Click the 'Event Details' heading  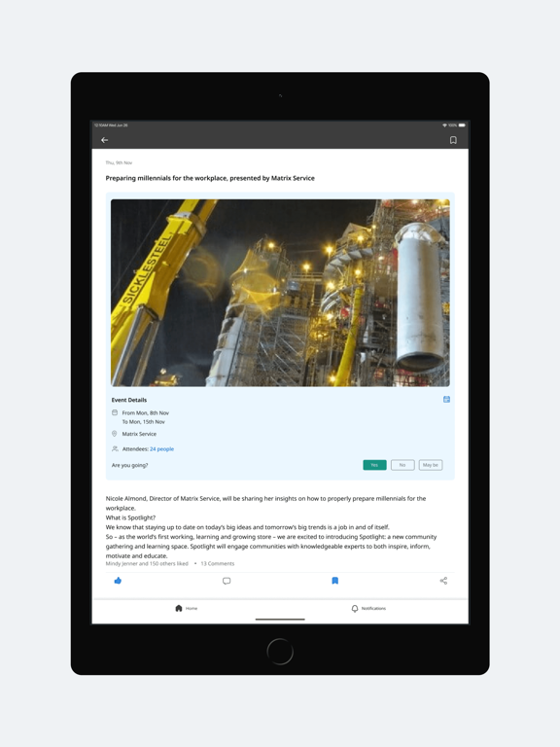[x=129, y=400]
